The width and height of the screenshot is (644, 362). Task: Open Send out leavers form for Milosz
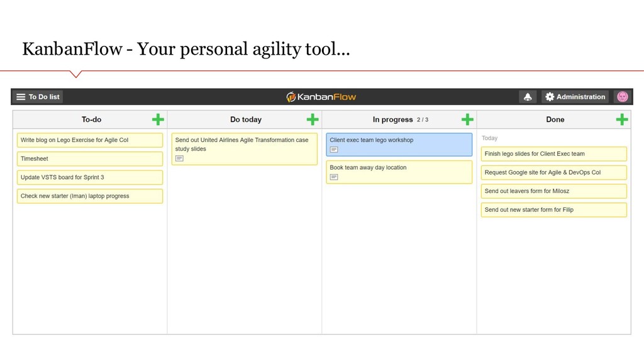click(553, 191)
